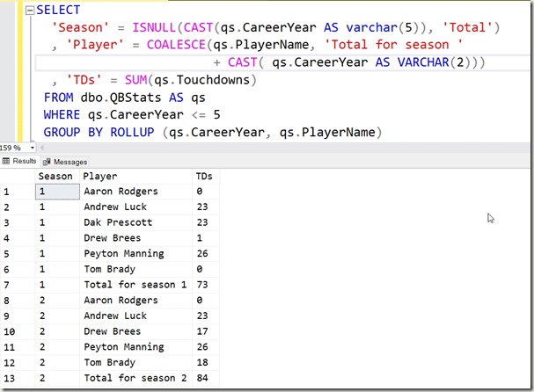Click the TDs value 18
534x392 pixels.
(x=205, y=362)
